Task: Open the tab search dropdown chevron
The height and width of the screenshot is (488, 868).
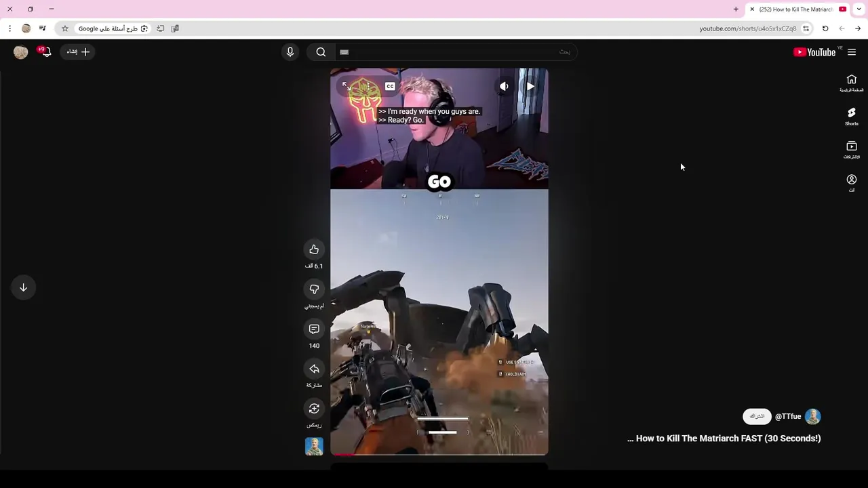Action: coord(859,9)
